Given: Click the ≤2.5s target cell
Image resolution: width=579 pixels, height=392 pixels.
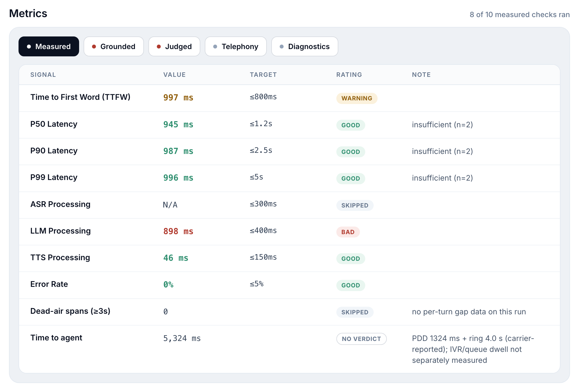Looking at the screenshot, I should [261, 151].
